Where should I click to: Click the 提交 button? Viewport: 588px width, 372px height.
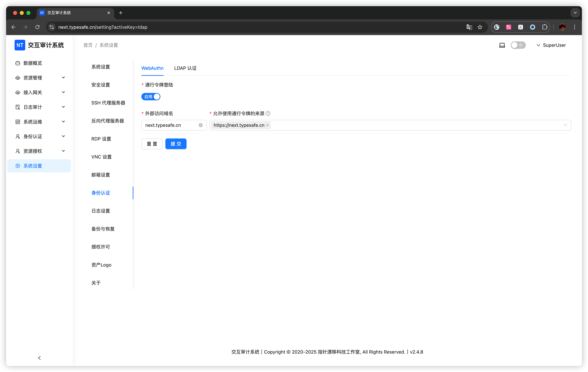(176, 144)
